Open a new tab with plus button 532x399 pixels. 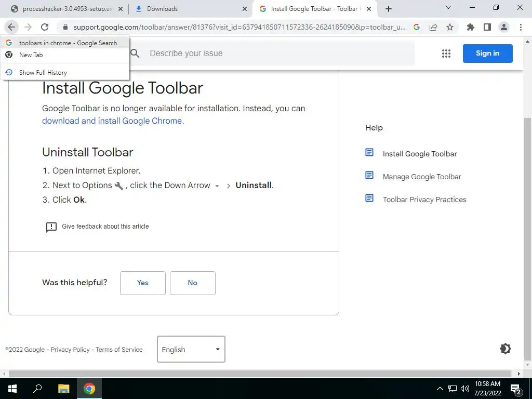click(x=389, y=9)
